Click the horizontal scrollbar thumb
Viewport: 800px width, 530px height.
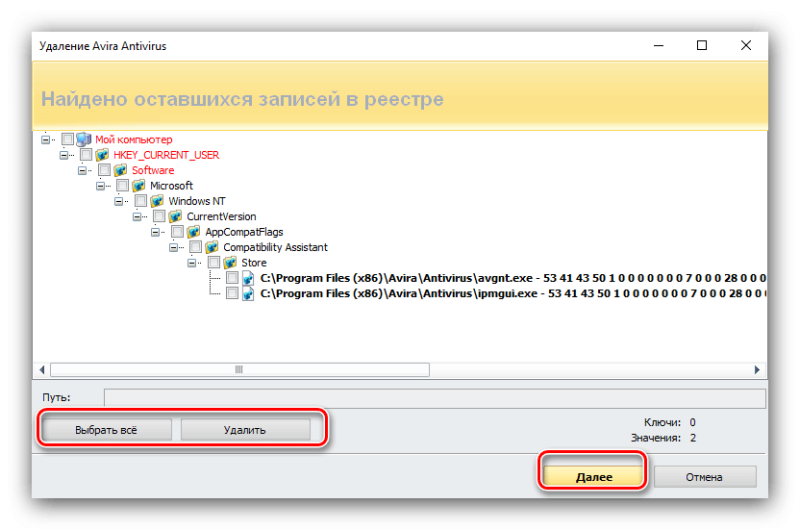coord(240,369)
